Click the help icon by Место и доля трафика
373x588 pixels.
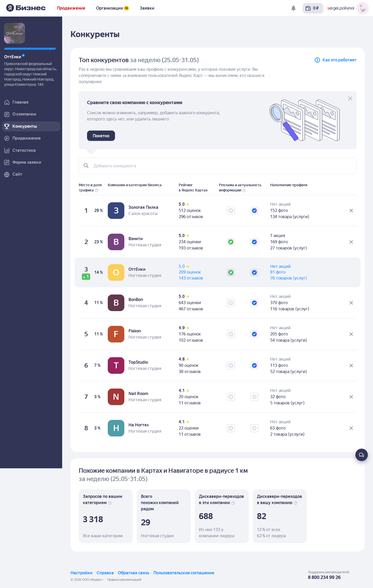97,190
